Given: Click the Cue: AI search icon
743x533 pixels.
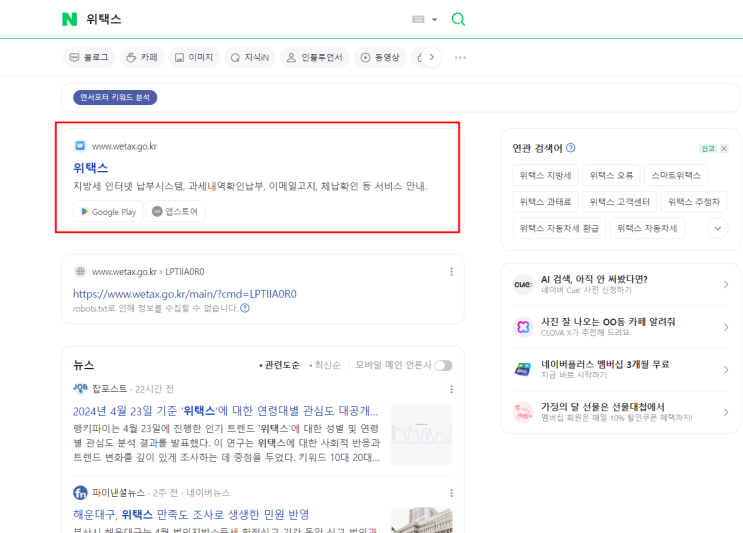Looking at the screenshot, I should [523, 284].
